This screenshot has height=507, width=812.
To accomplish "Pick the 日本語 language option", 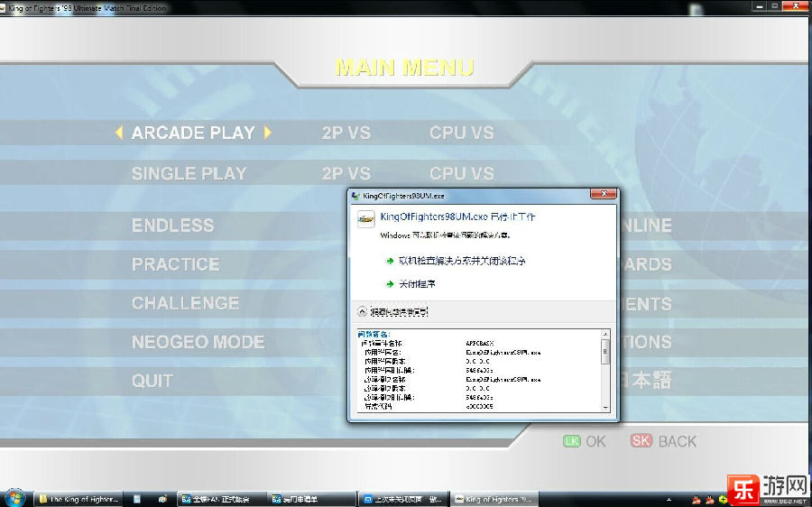I will [646, 380].
